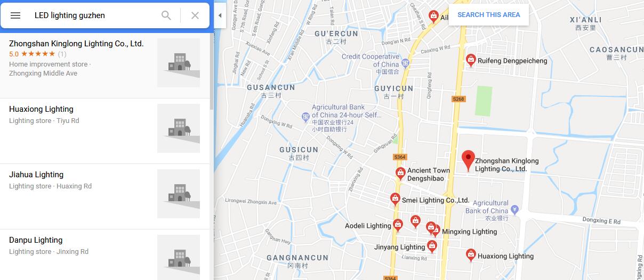Open the hamburger main menu
Screen dimensions: 644x280
(15, 15)
